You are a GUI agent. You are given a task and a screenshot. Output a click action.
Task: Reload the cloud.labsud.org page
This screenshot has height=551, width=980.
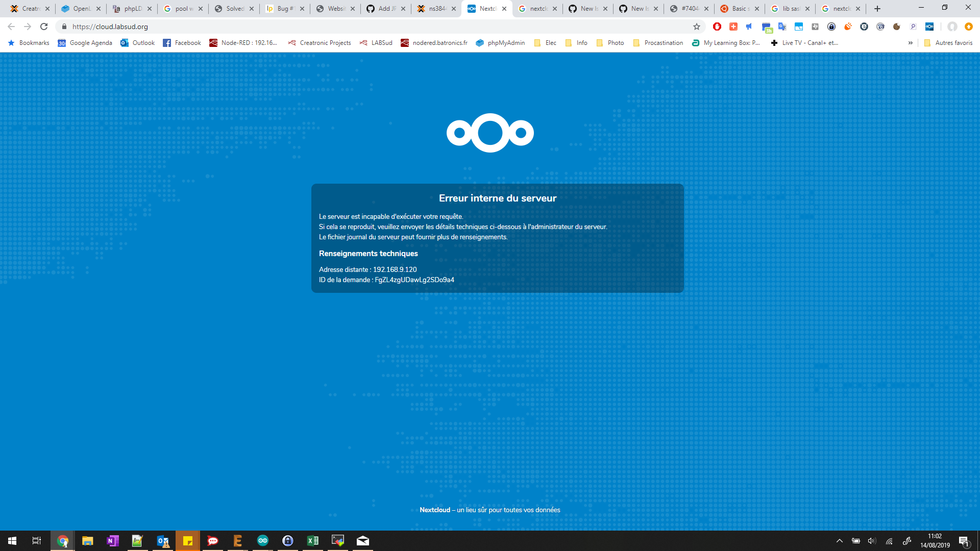point(44,27)
